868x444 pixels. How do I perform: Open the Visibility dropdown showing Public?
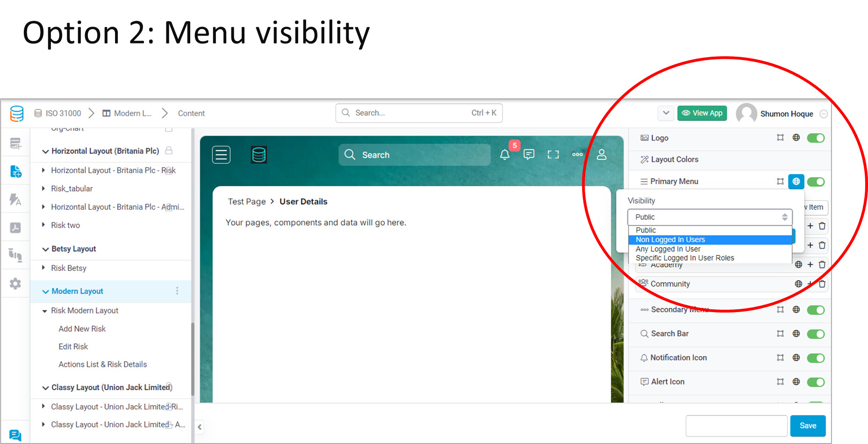tap(710, 217)
